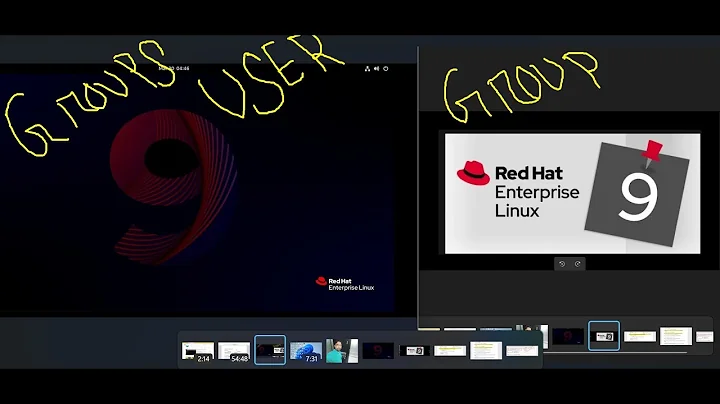
Task: Select the last white document thumbnail in front strip
Action: 522,351
